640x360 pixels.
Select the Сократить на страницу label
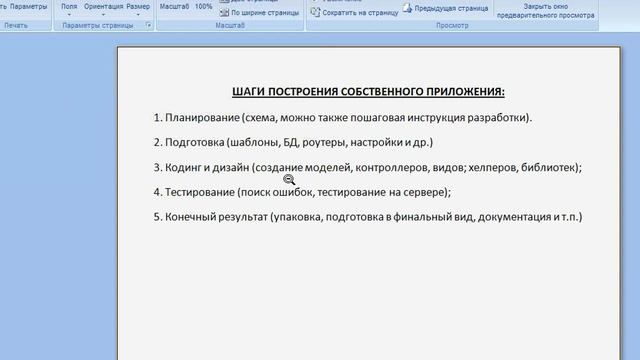coord(360,13)
